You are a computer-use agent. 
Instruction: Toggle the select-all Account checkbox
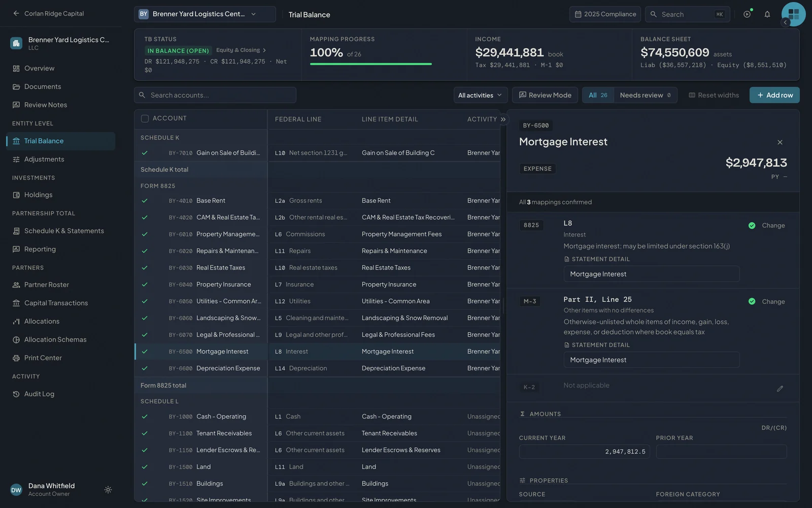pos(145,118)
